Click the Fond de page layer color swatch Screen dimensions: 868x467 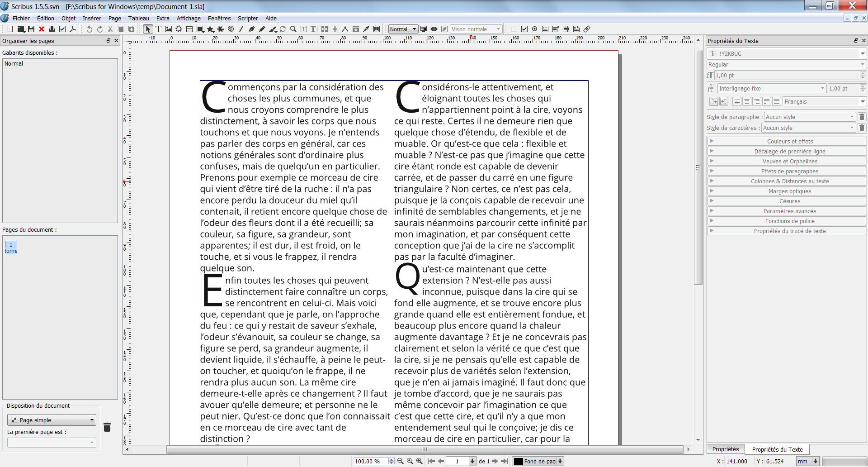(x=519, y=461)
